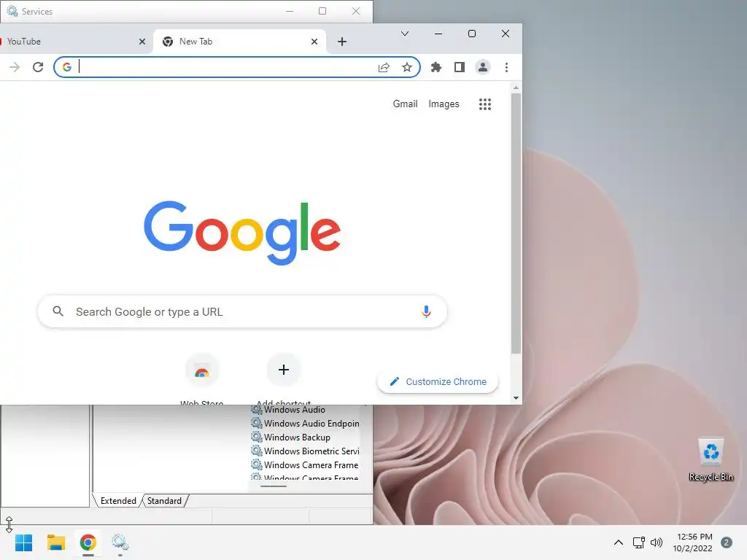This screenshot has width=747, height=560.
Task: Click the scroll up arrow on Chrome page
Action: (516, 88)
